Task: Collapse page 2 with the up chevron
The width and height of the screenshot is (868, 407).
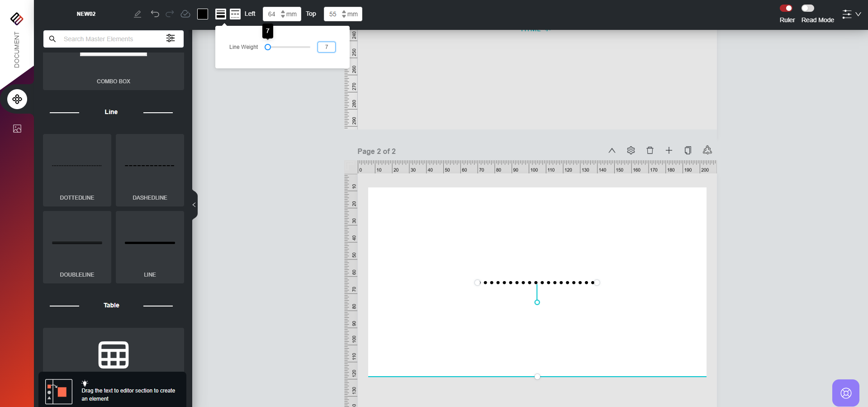Action: tap(612, 150)
